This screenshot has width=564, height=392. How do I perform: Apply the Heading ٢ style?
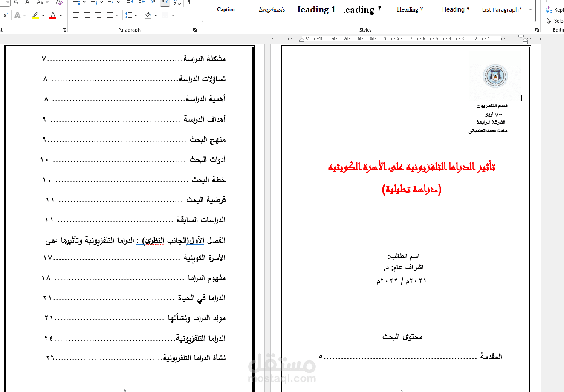coord(362,9)
